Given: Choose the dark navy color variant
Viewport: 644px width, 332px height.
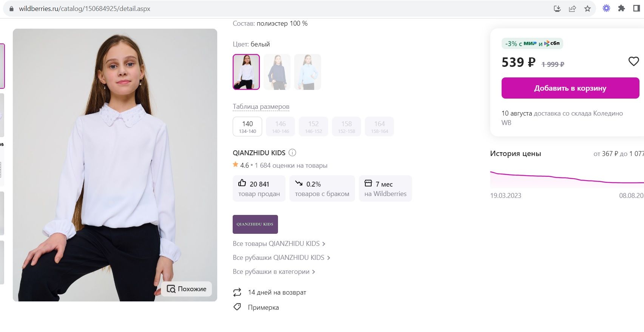Looking at the screenshot, I should [x=277, y=72].
